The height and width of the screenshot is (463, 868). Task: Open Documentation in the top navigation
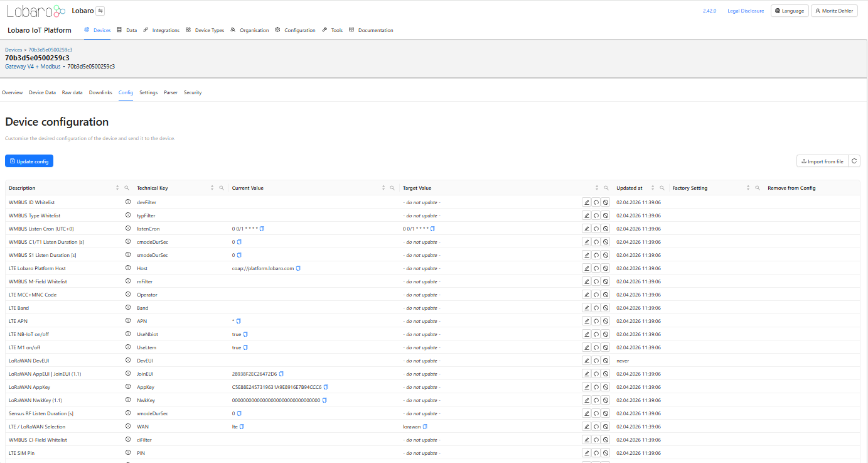(x=371, y=30)
